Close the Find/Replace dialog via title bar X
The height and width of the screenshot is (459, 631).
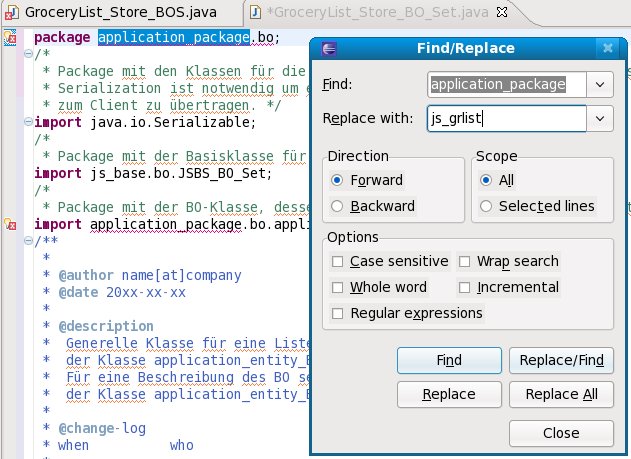tap(608, 47)
